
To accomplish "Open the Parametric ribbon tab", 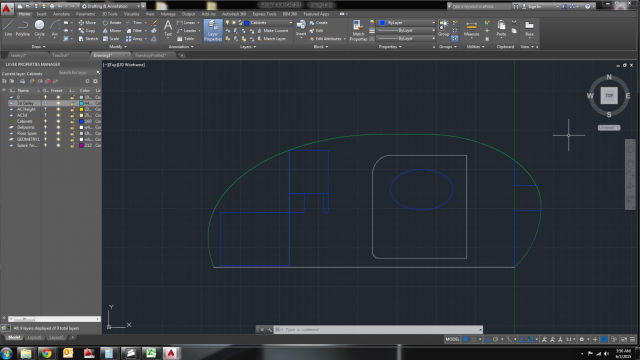I will click(85, 14).
